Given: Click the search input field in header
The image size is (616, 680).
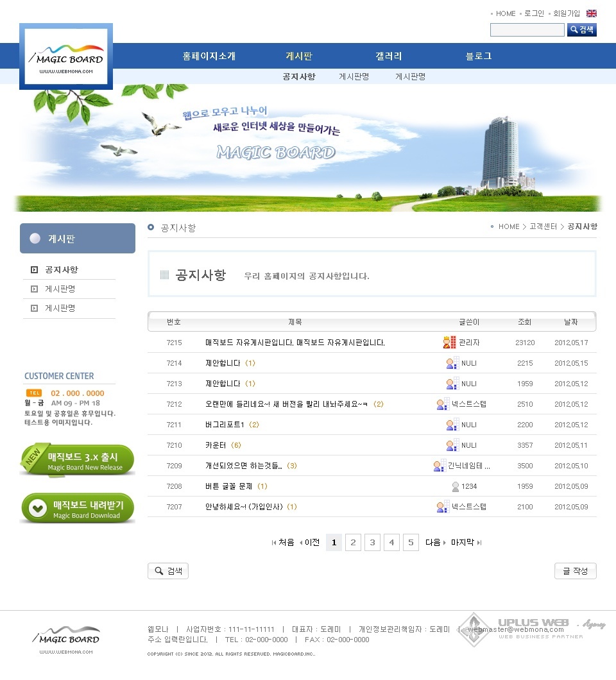Looking at the screenshot, I should click(x=527, y=30).
